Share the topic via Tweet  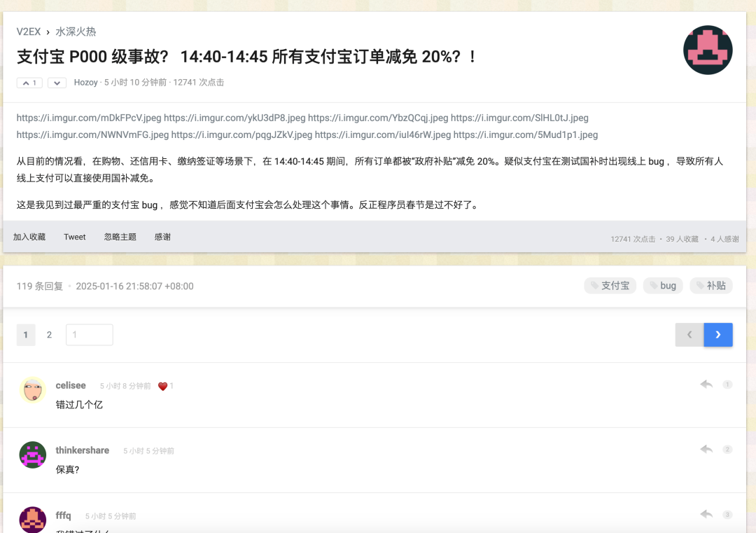click(x=75, y=237)
